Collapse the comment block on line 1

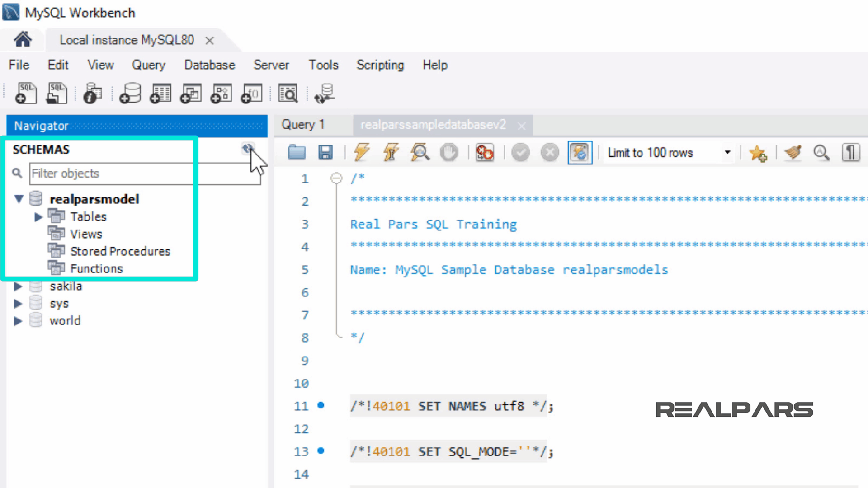[x=336, y=178]
